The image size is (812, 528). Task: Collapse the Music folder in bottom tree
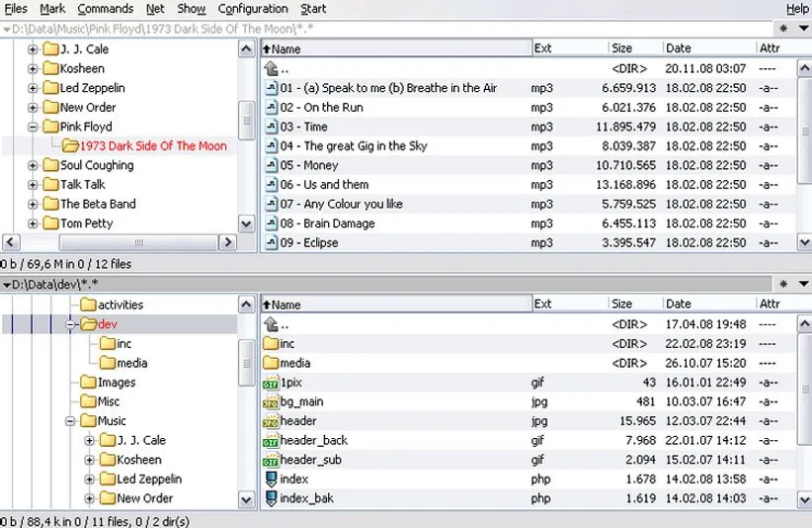71,421
